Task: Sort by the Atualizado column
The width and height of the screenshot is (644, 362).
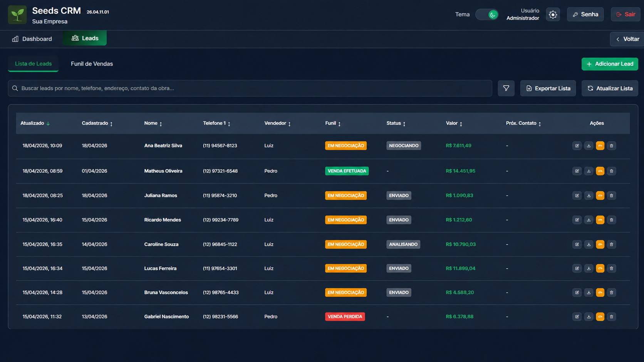Action: [35, 123]
